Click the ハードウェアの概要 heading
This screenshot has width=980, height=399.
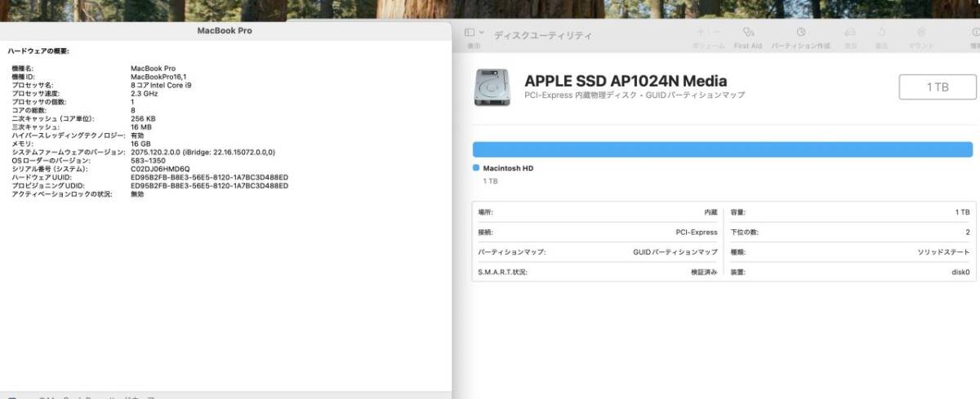[x=38, y=51]
